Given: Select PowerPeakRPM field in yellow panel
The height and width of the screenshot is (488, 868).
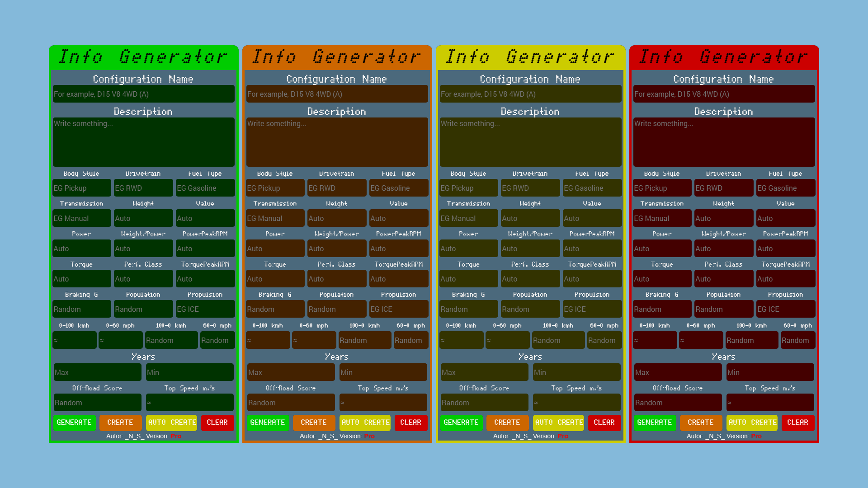Looking at the screenshot, I should point(592,249).
